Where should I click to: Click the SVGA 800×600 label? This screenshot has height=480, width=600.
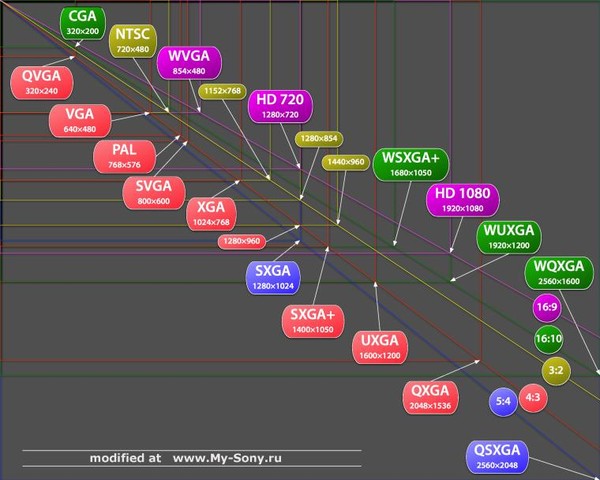[x=154, y=193]
